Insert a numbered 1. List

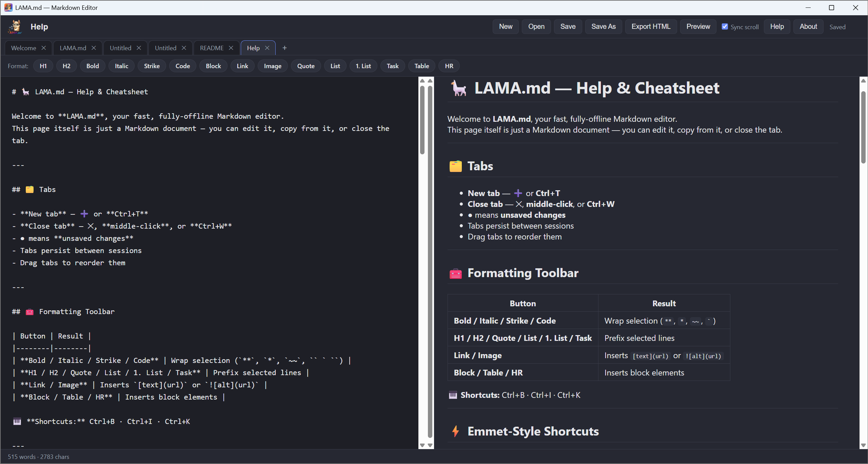click(x=363, y=66)
